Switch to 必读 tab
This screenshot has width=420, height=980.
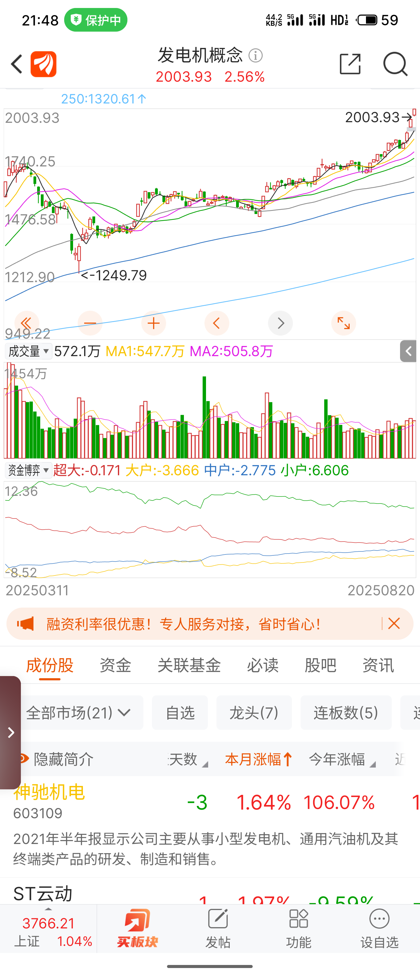click(262, 665)
